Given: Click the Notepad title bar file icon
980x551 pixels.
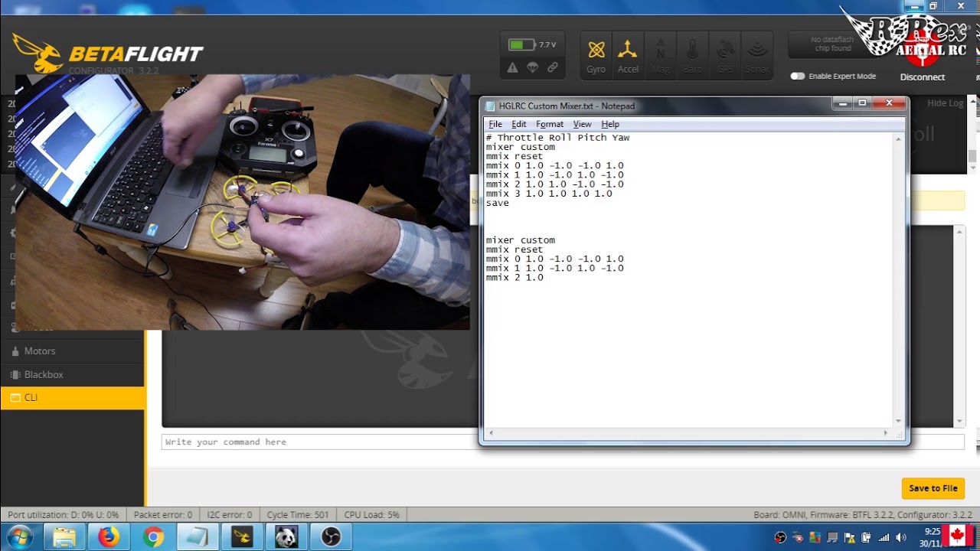Looking at the screenshot, I should [x=490, y=106].
